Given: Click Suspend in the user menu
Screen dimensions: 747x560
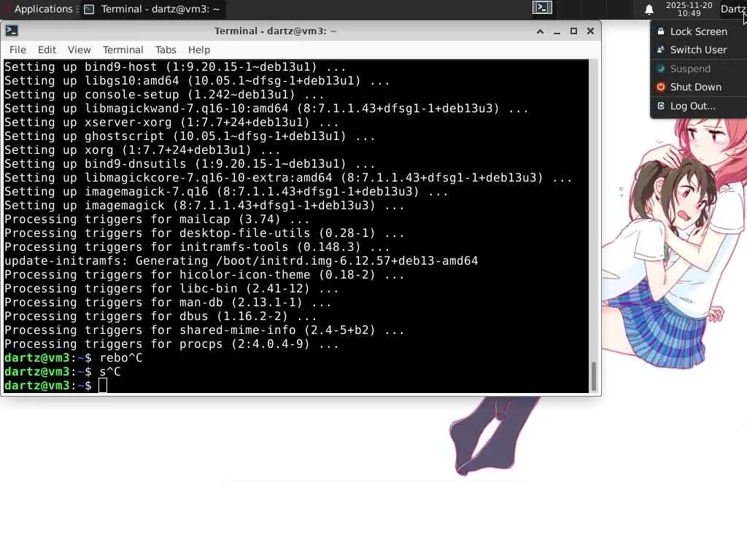Looking at the screenshot, I should pos(698,69).
